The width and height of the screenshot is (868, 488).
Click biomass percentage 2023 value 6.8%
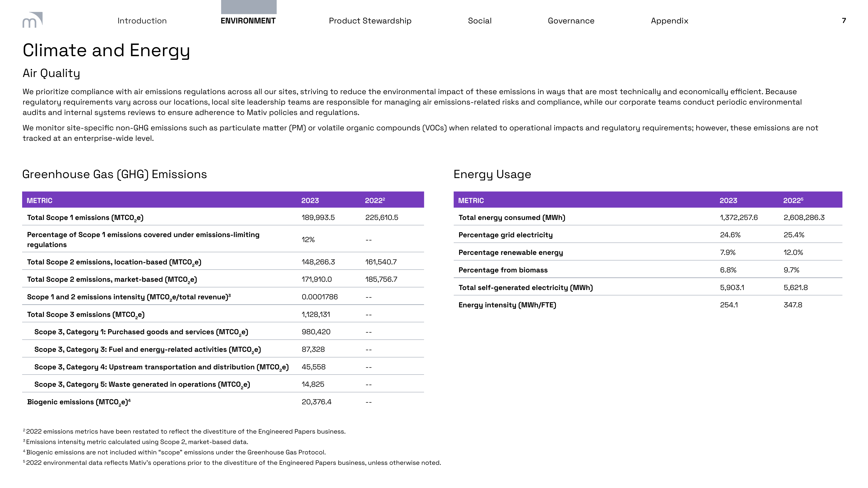click(x=728, y=270)
